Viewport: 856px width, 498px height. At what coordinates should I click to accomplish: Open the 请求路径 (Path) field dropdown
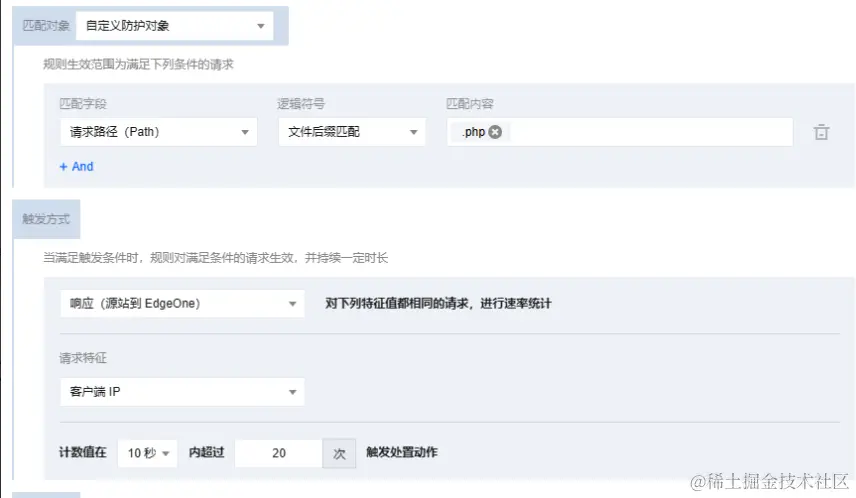(x=158, y=132)
